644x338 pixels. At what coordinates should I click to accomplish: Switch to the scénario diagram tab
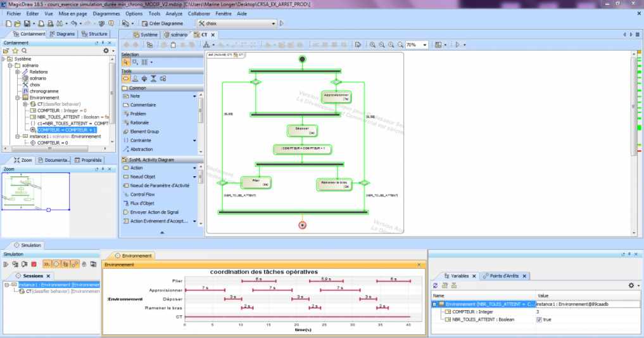[x=175, y=34]
